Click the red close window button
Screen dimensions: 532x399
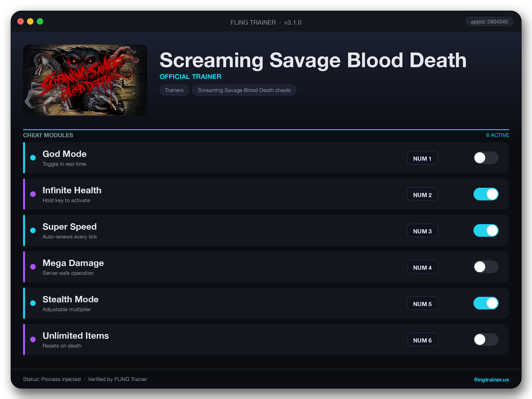[20, 22]
